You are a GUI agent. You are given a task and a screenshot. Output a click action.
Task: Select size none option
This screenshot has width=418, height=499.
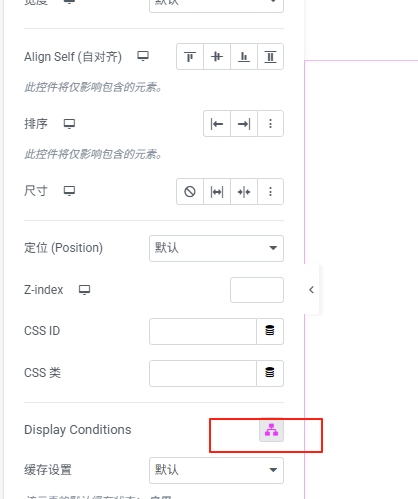click(x=190, y=192)
